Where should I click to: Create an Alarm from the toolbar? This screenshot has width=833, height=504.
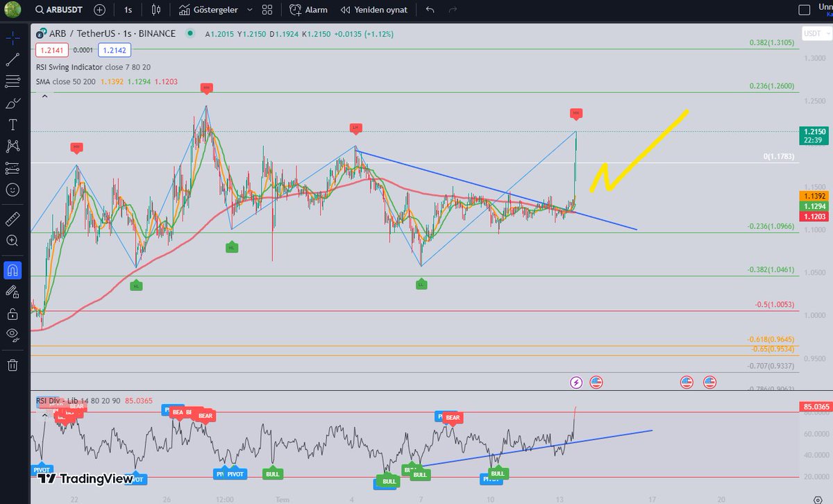(309, 10)
